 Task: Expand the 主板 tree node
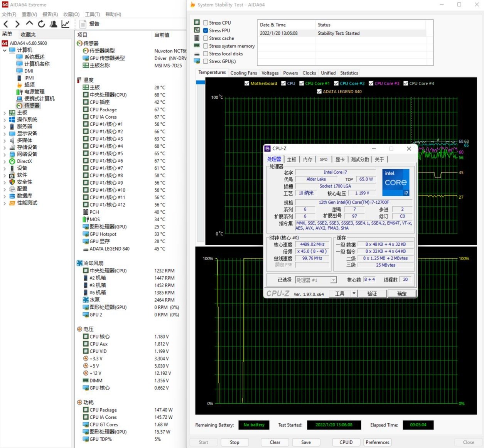point(5,113)
